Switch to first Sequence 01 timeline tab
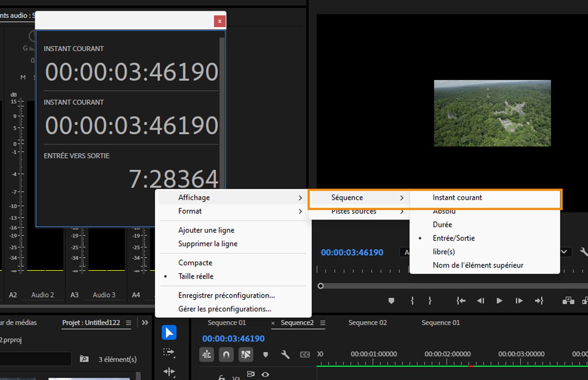This screenshot has width=588, height=380. [226, 323]
